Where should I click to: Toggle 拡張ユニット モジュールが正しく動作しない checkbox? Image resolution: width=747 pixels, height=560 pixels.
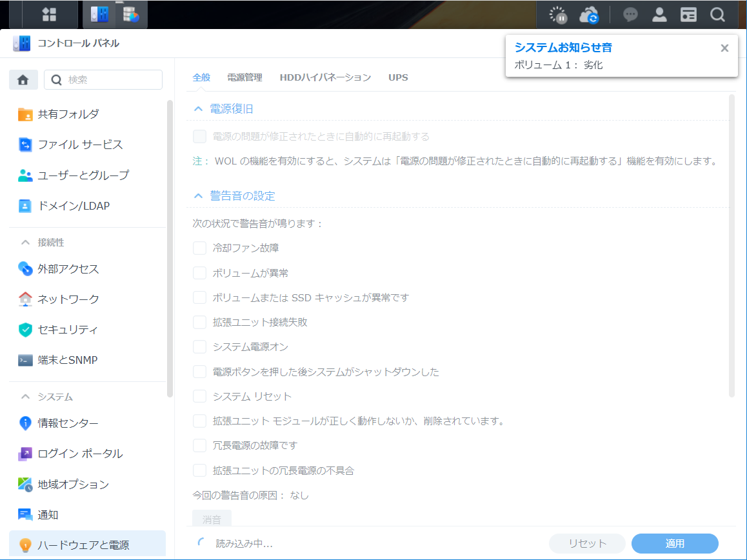tap(199, 421)
